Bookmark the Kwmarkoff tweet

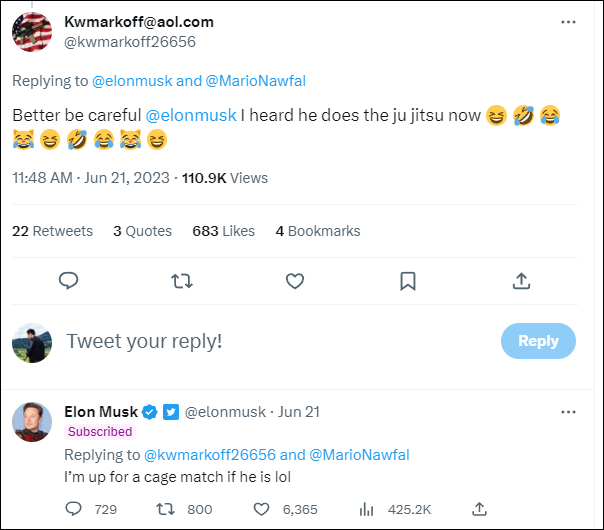407,282
